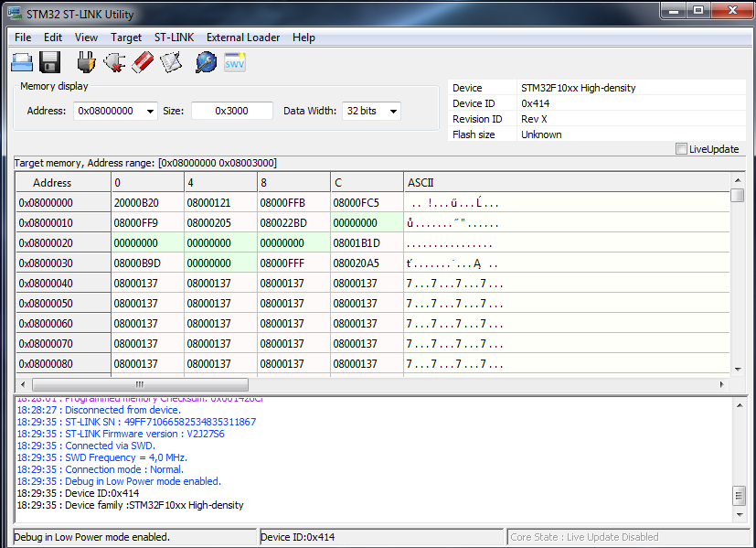The image size is (756, 548).
Task: Click the Open file toolbar icon
Action: click(22, 63)
